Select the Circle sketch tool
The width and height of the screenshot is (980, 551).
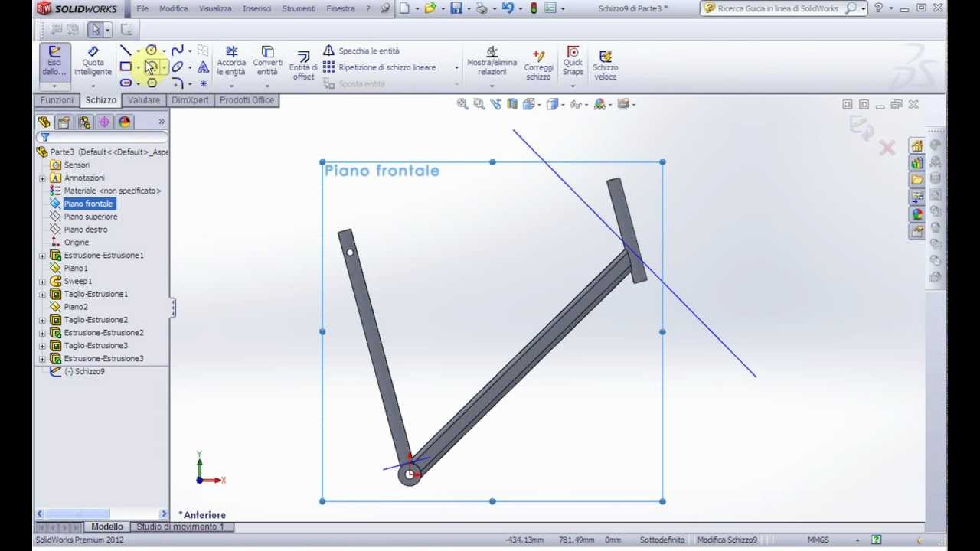pos(152,51)
